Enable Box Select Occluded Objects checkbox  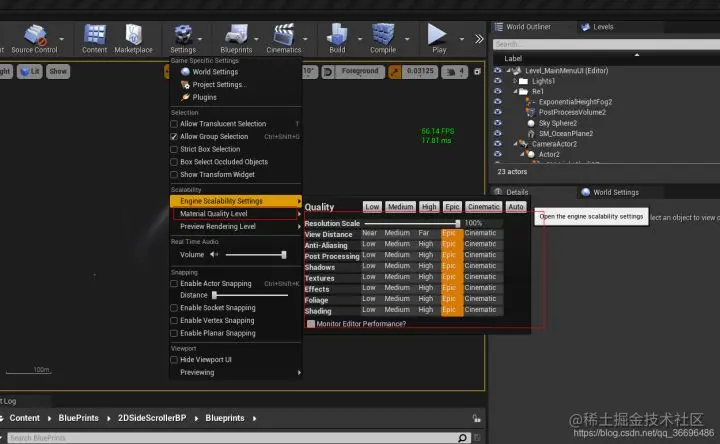tap(174, 162)
